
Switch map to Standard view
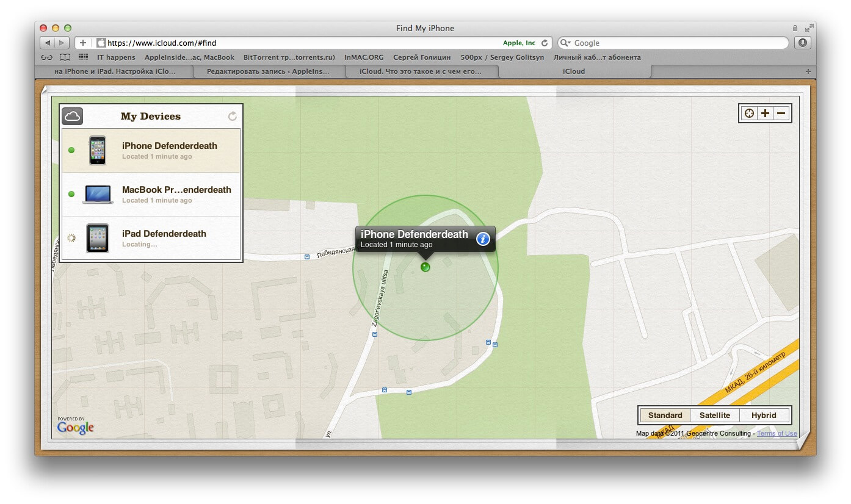pos(665,416)
